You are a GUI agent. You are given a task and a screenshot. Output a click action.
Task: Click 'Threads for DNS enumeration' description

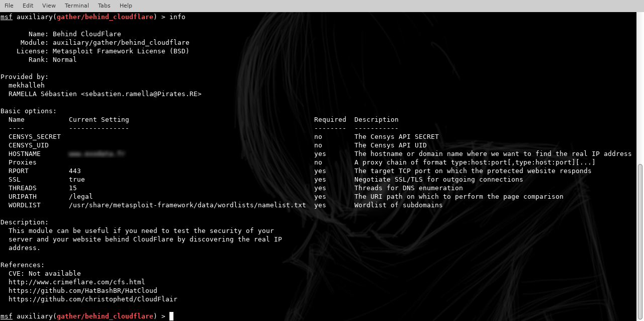click(x=409, y=188)
